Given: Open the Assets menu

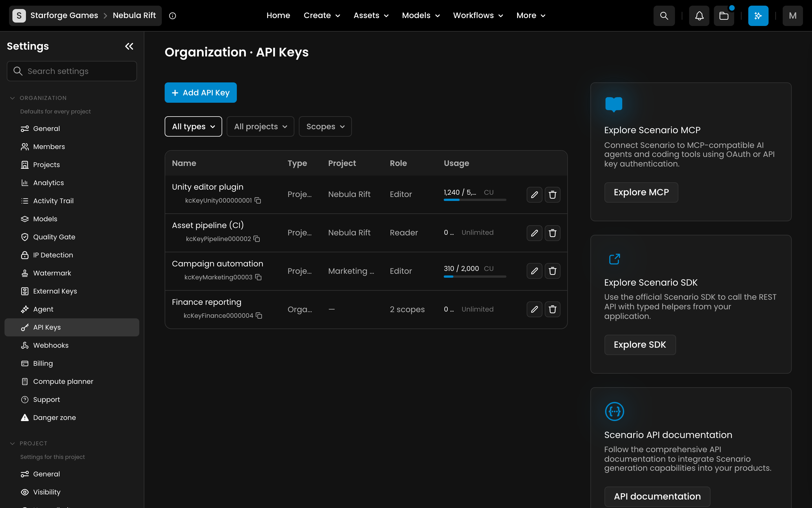Looking at the screenshot, I should point(371,16).
